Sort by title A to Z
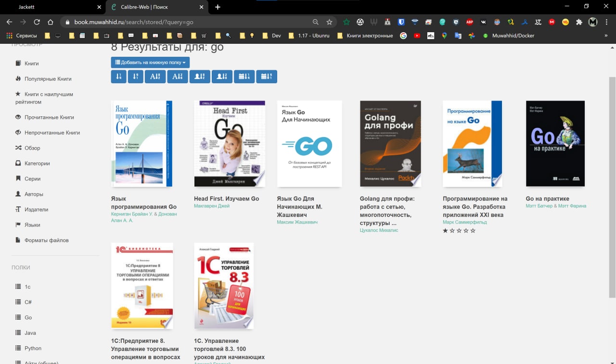Screen dimensions: 616x364 pos(155,76)
